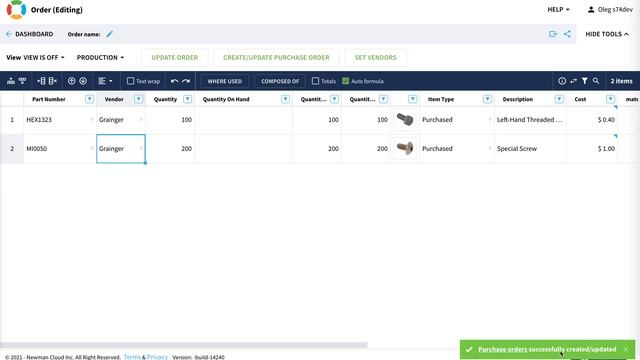Select the Special Screw description cell
The image size is (640, 360).
530,149
